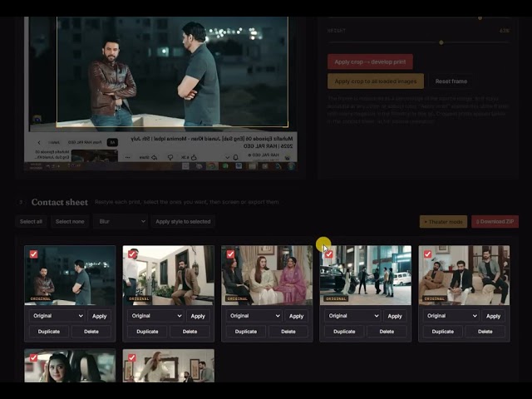Open style dropdown under three men print

click(451, 316)
